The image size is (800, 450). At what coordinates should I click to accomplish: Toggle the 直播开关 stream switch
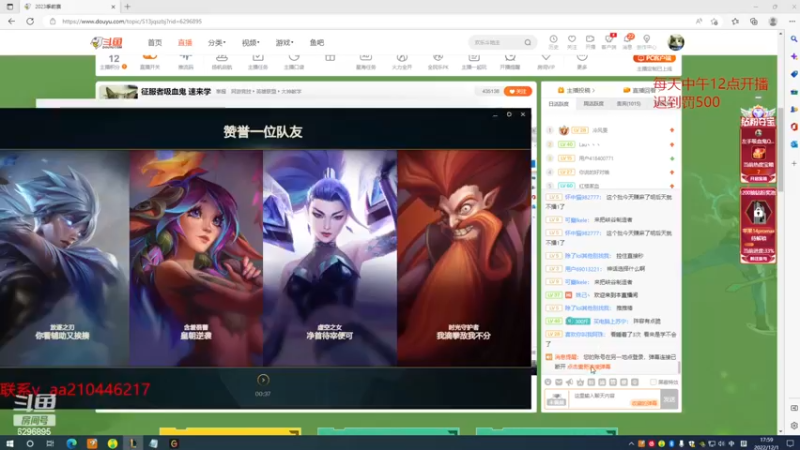[149, 61]
